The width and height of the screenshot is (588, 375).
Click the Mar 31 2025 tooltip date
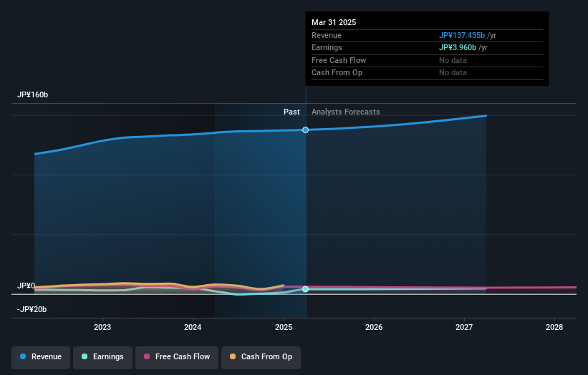point(334,22)
